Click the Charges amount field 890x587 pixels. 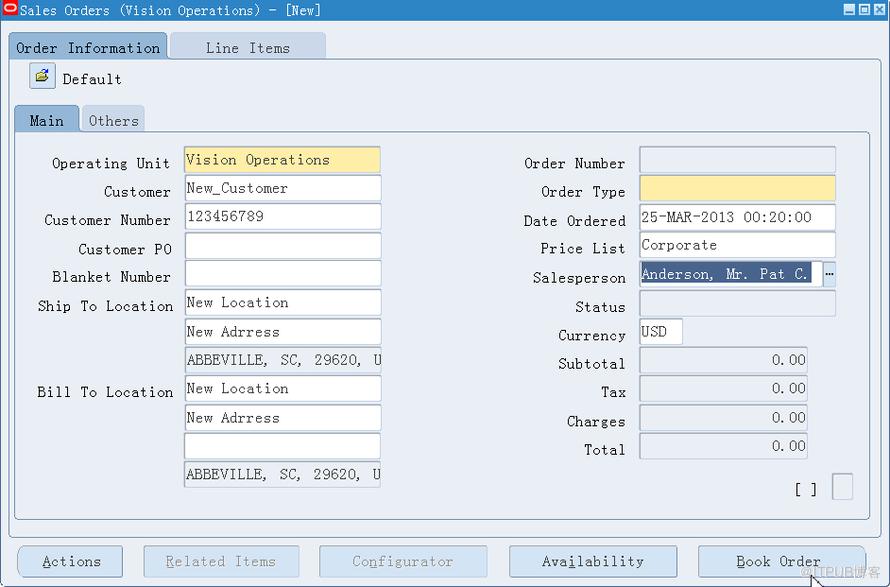pos(723,418)
